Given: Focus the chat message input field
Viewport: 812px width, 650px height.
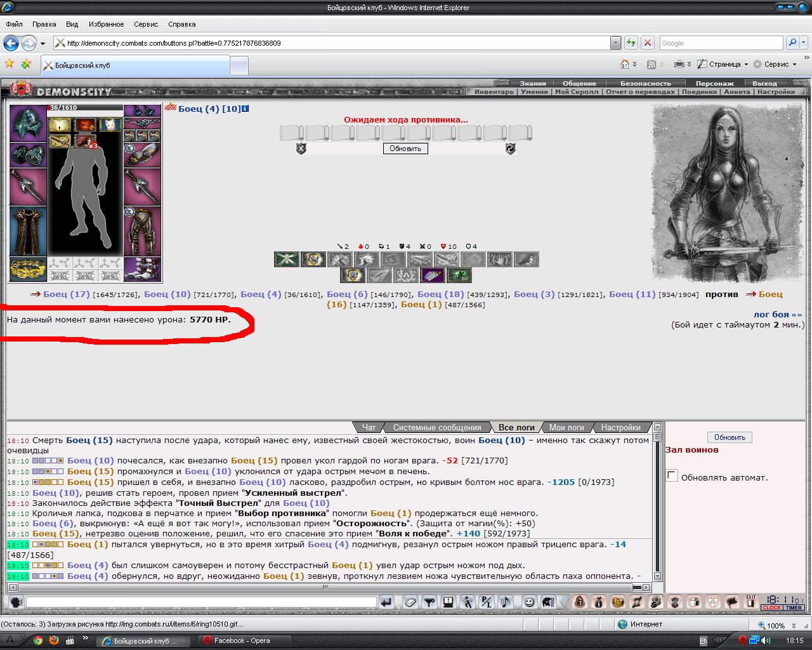Looking at the screenshot, I should click(x=201, y=602).
